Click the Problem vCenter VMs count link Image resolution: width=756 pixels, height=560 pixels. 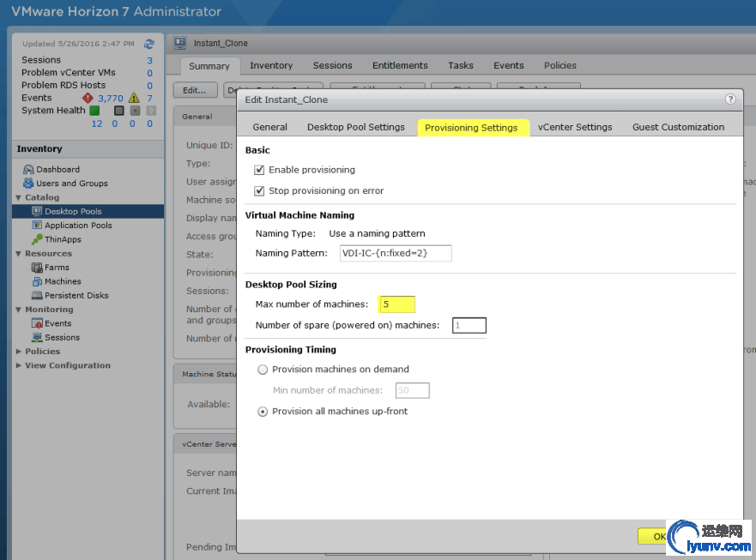pyautogui.click(x=149, y=73)
